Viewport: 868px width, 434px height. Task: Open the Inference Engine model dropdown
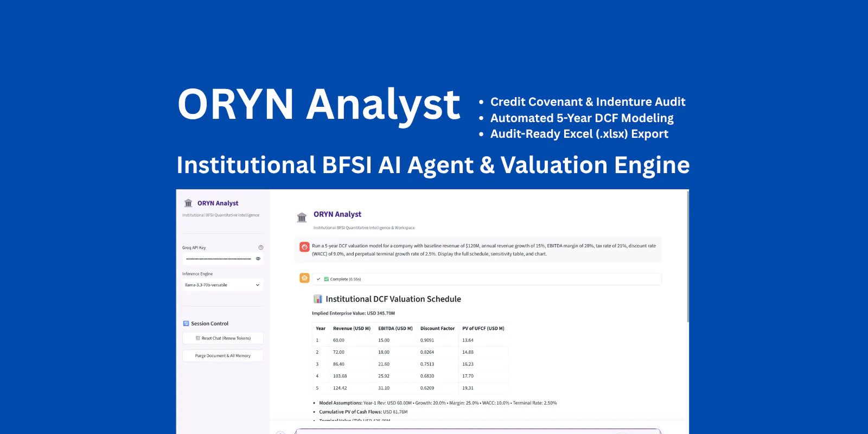[222, 285]
